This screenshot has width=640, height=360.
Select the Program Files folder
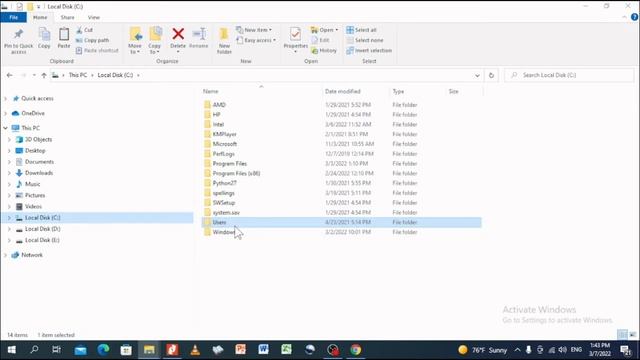(x=229, y=164)
